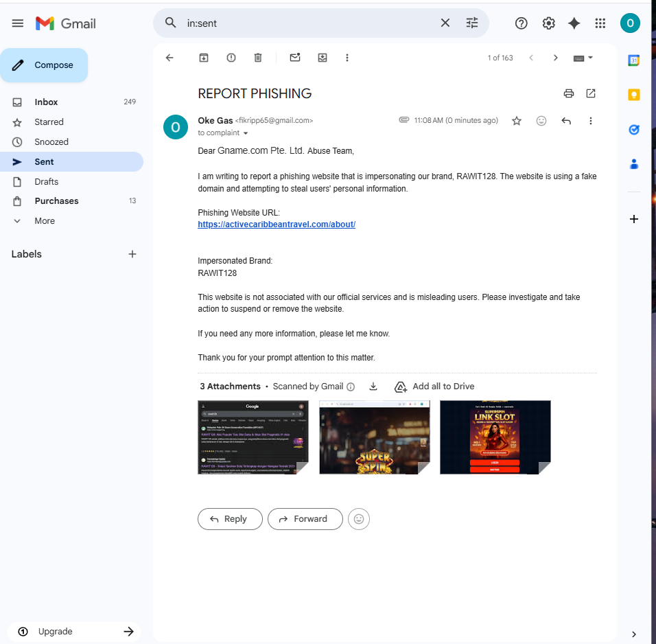
Task: Click the 11:08 AM timestamp
Action: click(x=456, y=121)
